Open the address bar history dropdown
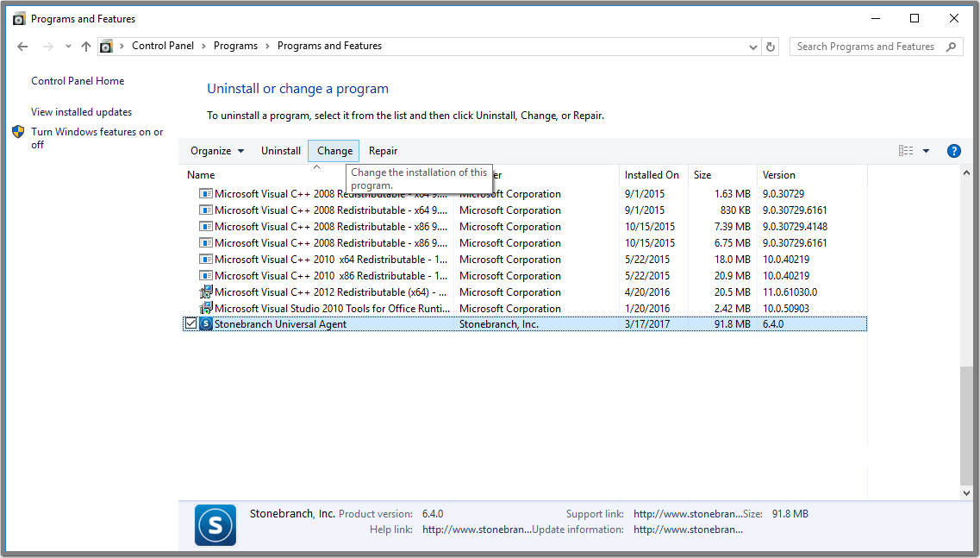The width and height of the screenshot is (980, 558). 752,47
